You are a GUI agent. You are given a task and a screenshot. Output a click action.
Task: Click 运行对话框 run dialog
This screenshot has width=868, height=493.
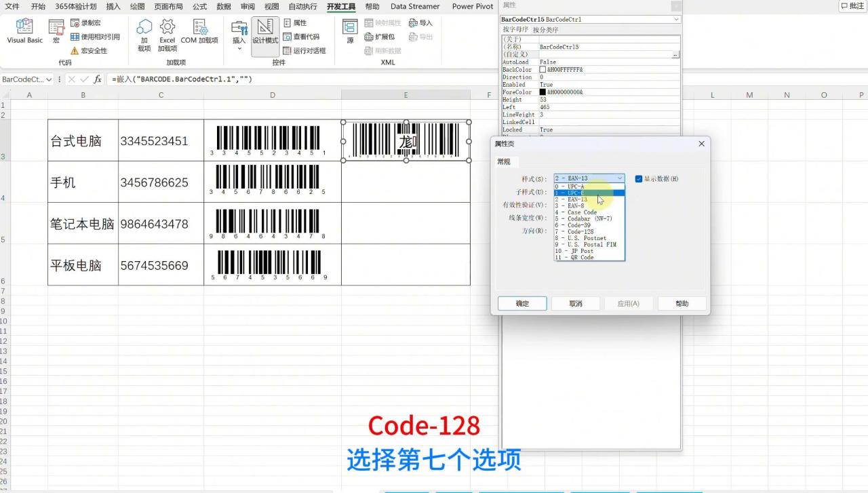(x=304, y=51)
